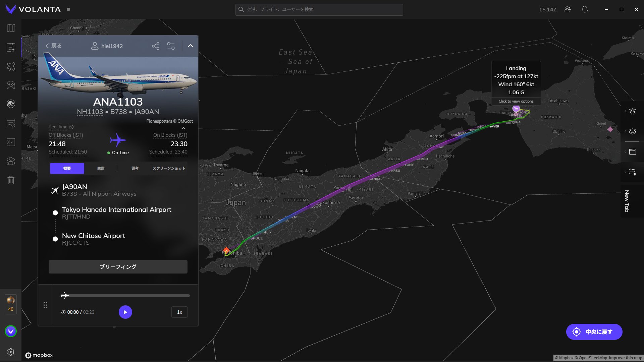Open the trash bin sidebar icon
This screenshot has height=362, width=644.
tap(11, 180)
